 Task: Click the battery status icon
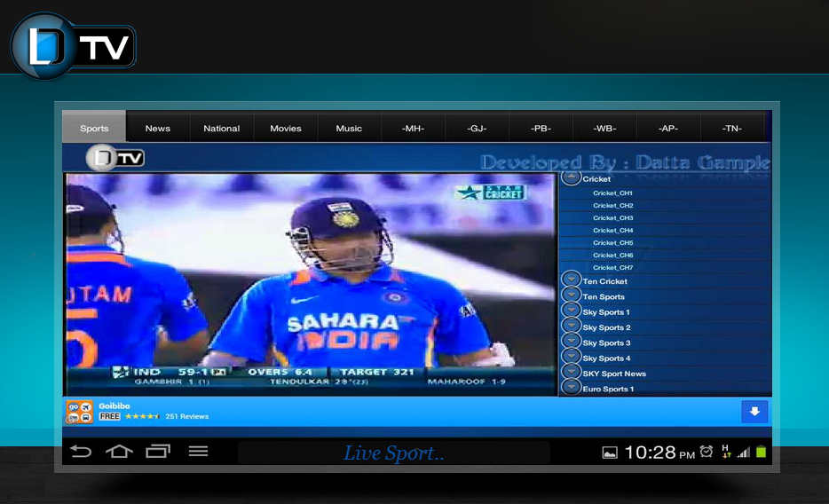(761, 452)
